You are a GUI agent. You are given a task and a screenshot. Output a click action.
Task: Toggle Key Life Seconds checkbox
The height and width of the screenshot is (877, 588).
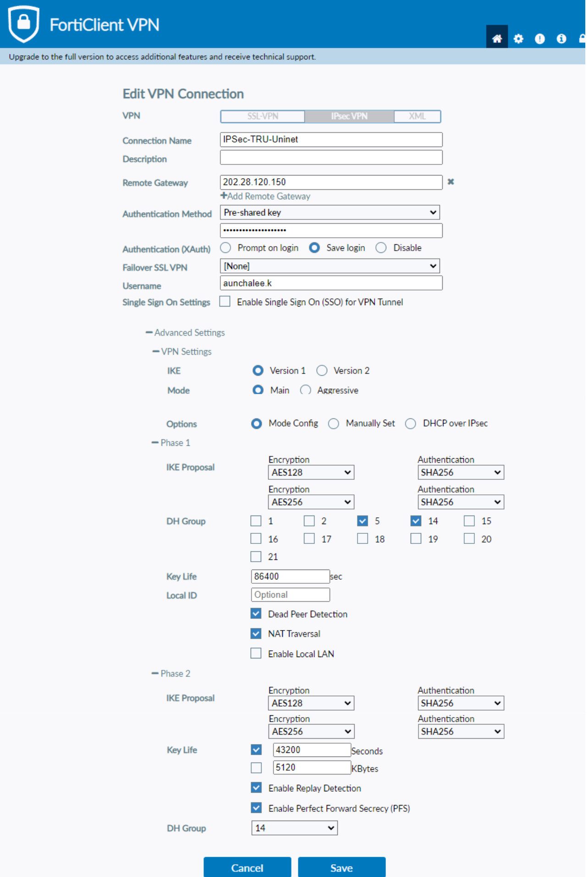pyautogui.click(x=257, y=750)
